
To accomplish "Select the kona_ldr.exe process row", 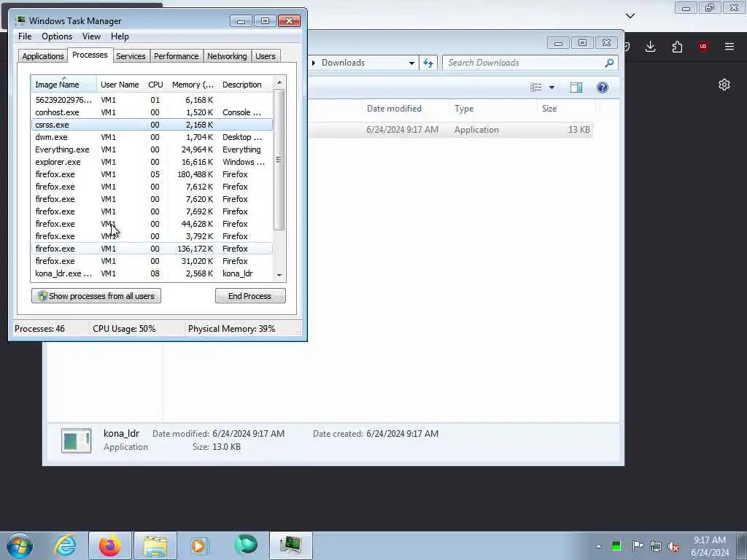I will point(152,273).
